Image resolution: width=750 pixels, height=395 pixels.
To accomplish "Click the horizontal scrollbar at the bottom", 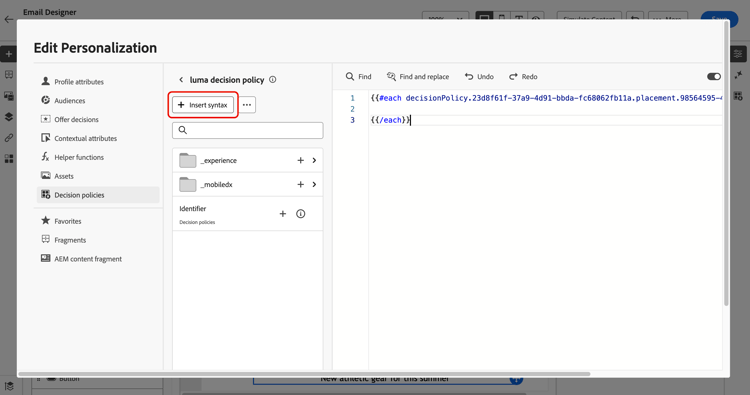I will pos(304,374).
